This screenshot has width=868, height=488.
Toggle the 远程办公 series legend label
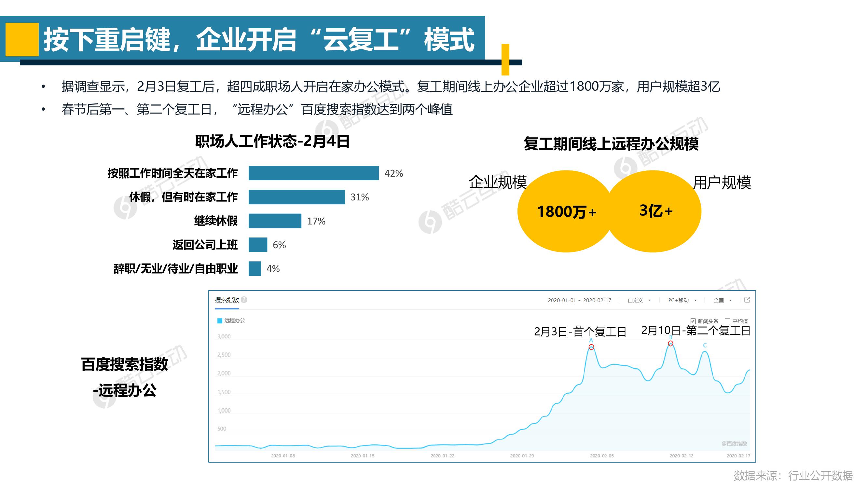click(x=235, y=320)
